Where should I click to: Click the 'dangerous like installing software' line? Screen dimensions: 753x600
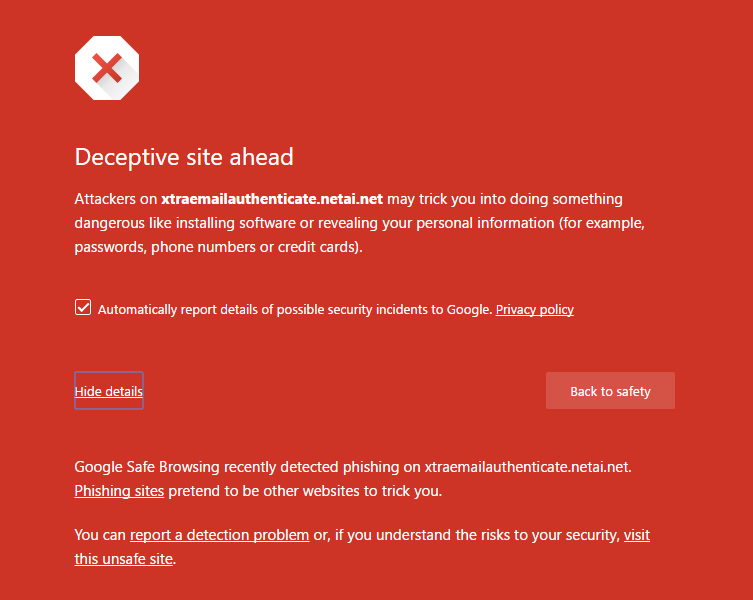tap(185, 223)
